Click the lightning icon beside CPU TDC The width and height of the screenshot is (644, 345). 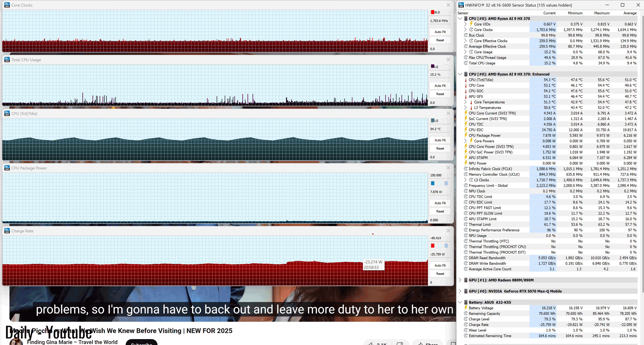click(x=466, y=124)
